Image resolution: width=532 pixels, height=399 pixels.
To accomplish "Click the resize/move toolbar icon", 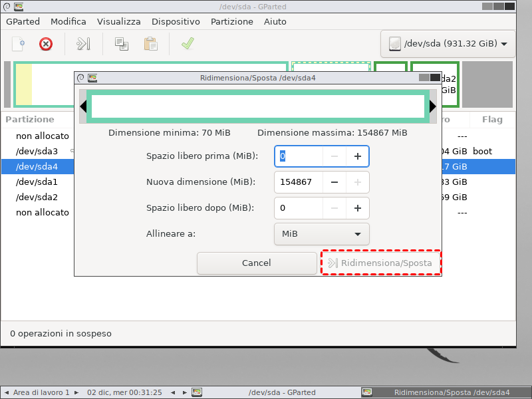I will [x=84, y=44].
